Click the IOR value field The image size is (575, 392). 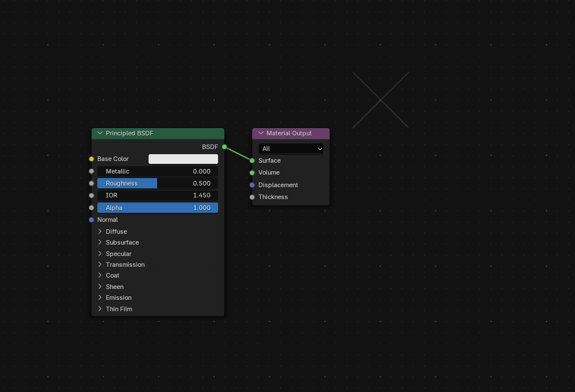coord(158,195)
